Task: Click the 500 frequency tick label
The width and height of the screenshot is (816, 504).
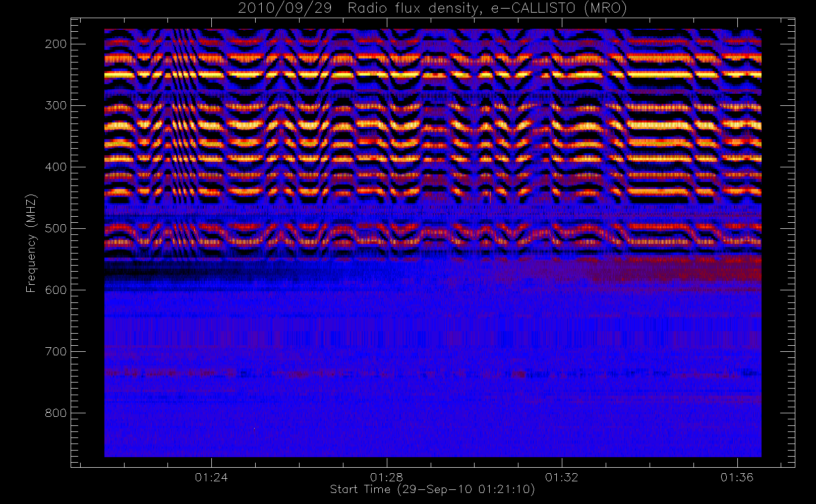Action: tap(56, 228)
